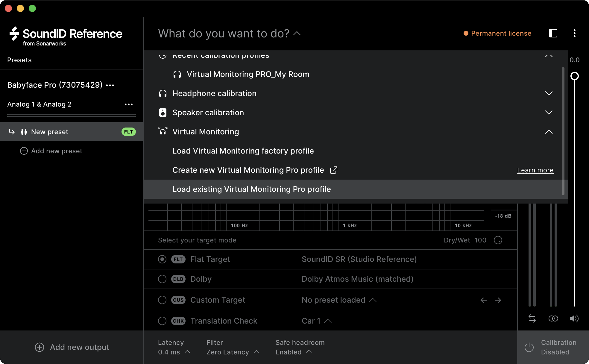Click the swap channels icon
This screenshot has height=364, width=589.
(x=532, y=318)
